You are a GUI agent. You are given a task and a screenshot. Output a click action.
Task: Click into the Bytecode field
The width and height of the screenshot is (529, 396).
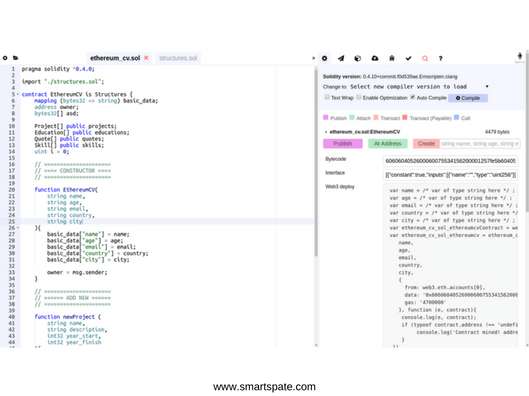[451, 161]
